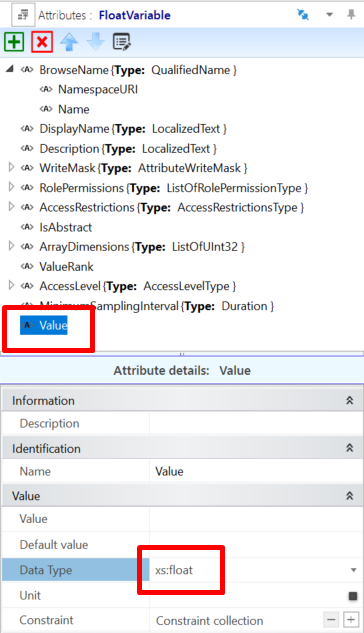The width and height of the screenshot is (364, 633).
Task: Collapse the BrowseName tree node
Action: (x=10, y=69)
